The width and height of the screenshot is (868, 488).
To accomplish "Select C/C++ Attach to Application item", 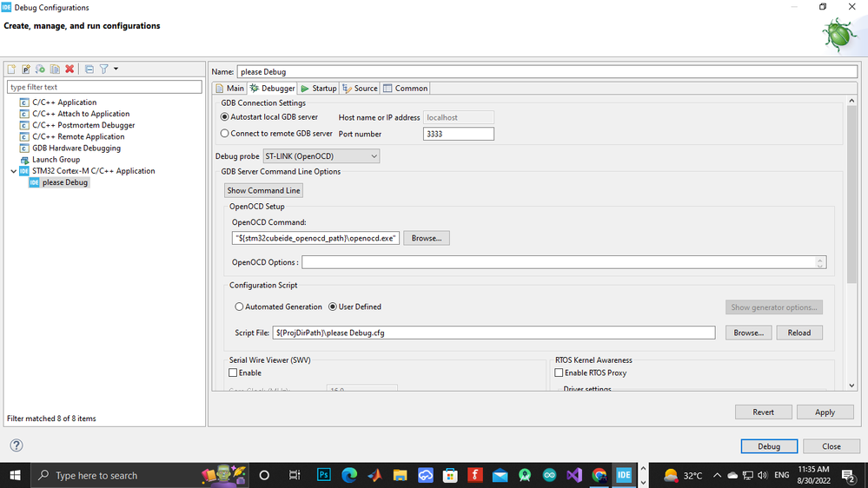I will pyautogui.click(x=81, y=114).
